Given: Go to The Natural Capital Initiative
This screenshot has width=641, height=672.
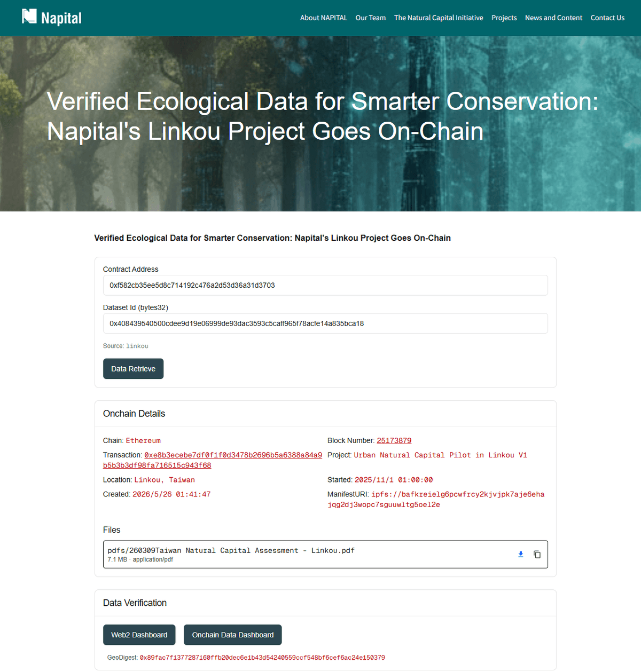Looking at the screenshot, I should pyautogui.click(x=439, y=18).
